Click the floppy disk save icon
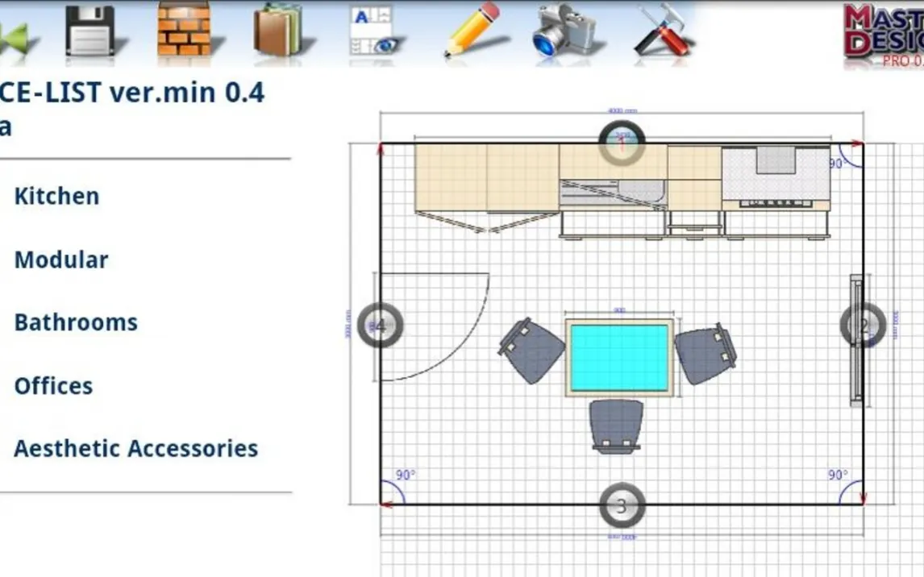The image size is (924, 577). pos(89,31)
